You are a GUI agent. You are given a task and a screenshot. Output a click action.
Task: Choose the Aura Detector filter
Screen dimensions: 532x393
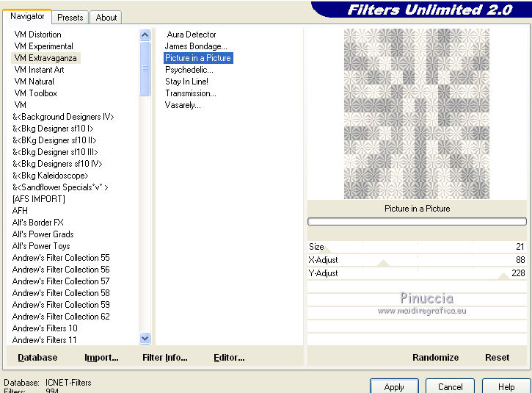(192, 35)
